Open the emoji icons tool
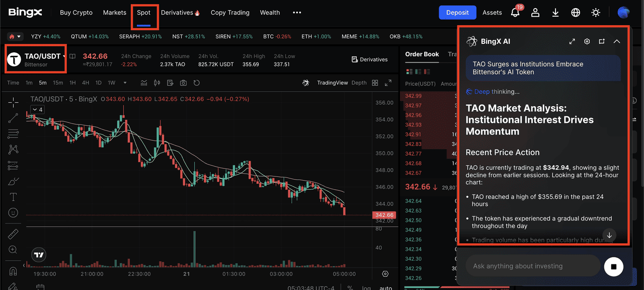 pyautogui.click(x=14, y=213)
